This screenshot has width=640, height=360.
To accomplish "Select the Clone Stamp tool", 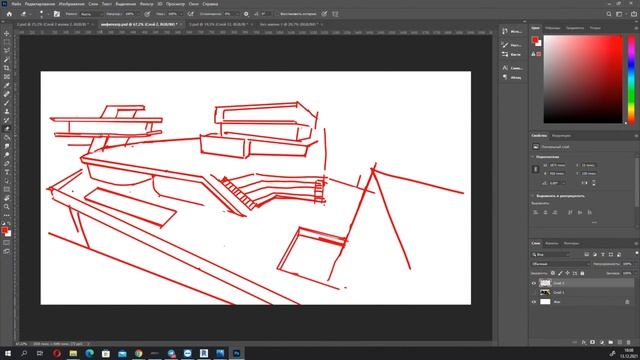I will [x=7, y=111].
